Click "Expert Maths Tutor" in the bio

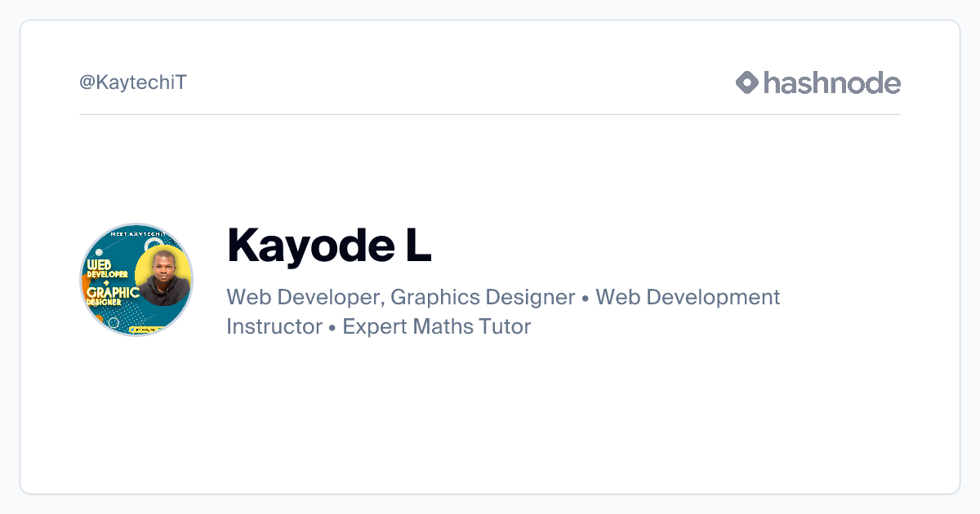[x=437, y=326]
